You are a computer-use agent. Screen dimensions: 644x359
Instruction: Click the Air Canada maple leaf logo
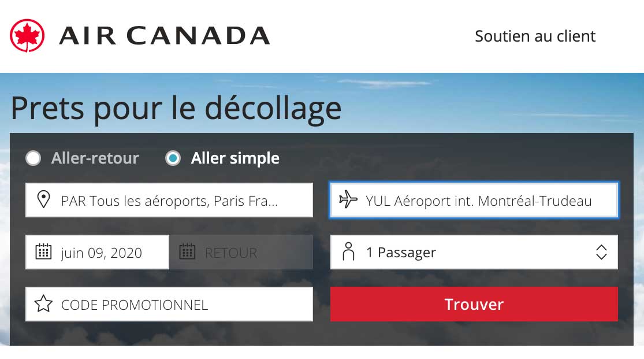pyautogui.click(x=27, y=36)
